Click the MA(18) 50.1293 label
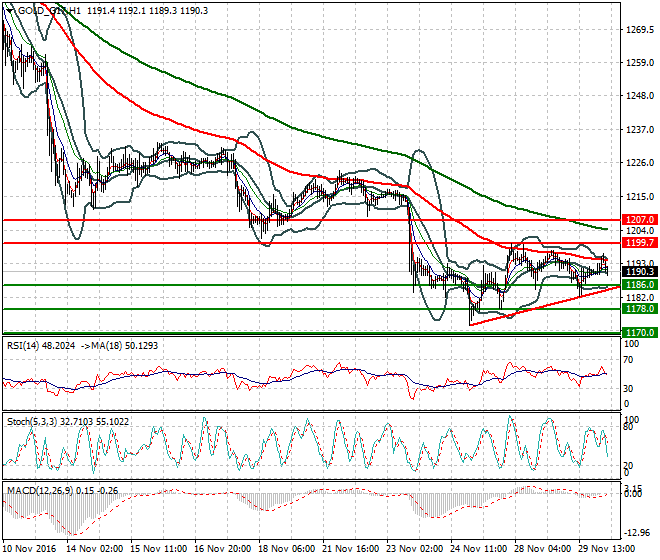The height and width of the screenshot is (560, 660). coord(125,346)
